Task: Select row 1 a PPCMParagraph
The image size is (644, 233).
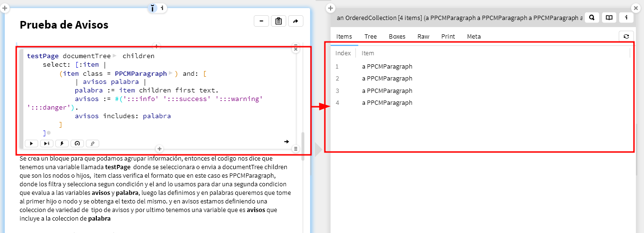Action: coord(482,66)
